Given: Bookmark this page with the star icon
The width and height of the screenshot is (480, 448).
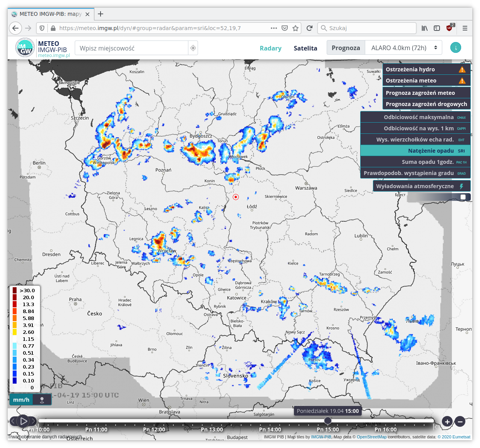Looking at the screenshot, I should (295, 28).
